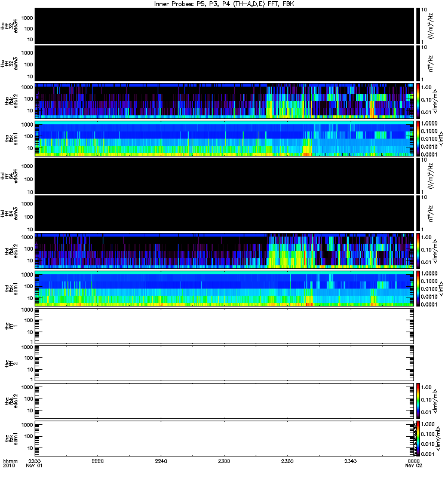Select the tha fff 32 scm3 spectrogram panel
Image resolution: width=448 pixels, height=478 pixels.
click(x=225, y=63)
